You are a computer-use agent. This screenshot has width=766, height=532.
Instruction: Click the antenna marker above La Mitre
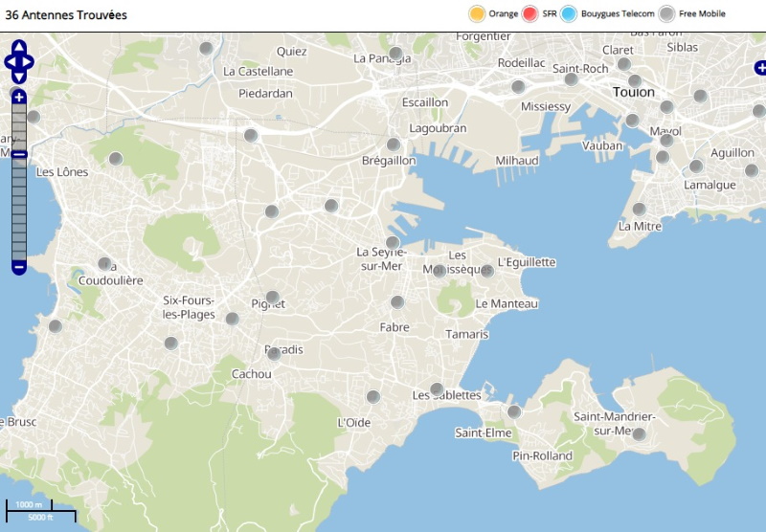(x=639, y=209)
